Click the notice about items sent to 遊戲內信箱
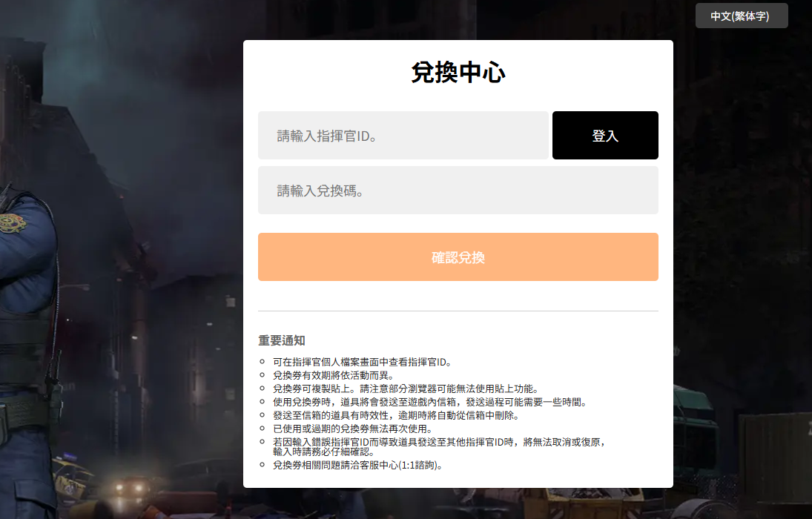Image resolution: width=812 pixels, height=519 pixels. pos(429,402)
